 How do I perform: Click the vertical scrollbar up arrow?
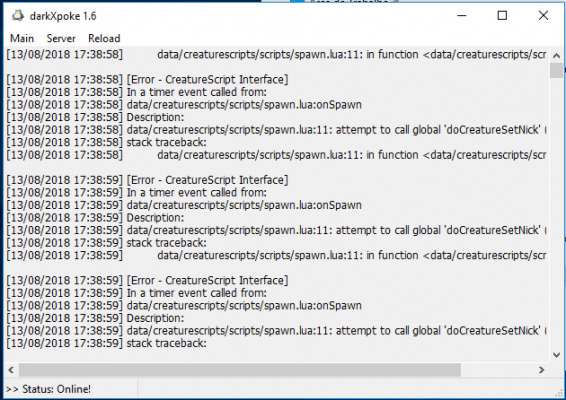556,55
